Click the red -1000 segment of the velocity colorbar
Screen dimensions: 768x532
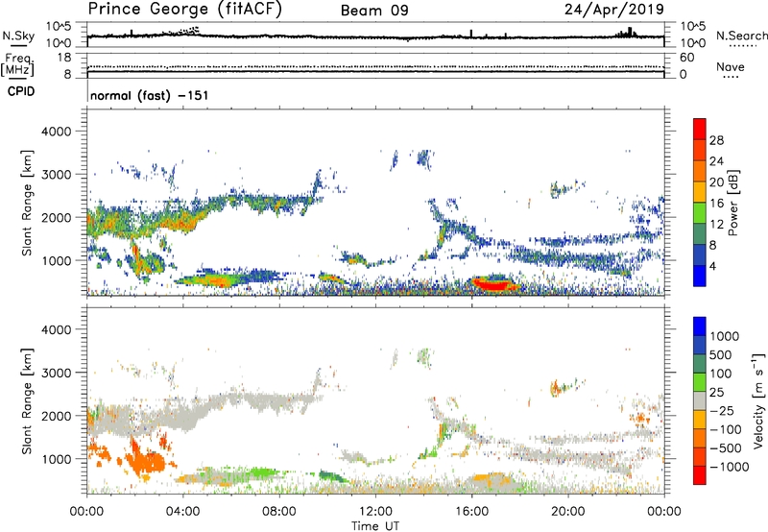click(700, 475)
